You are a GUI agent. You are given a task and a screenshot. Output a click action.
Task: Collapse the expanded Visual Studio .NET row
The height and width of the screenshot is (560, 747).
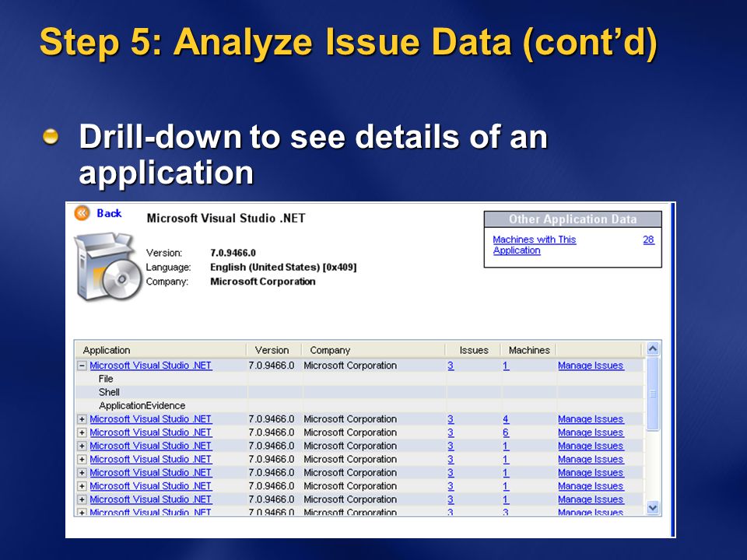tap(82, 366)
